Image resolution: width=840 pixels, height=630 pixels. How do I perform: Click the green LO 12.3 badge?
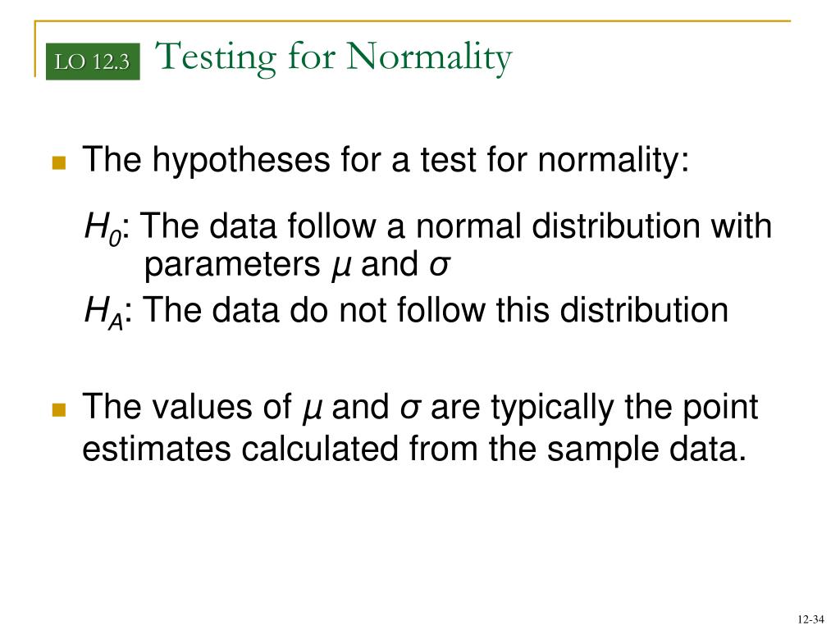click(93, 62)
